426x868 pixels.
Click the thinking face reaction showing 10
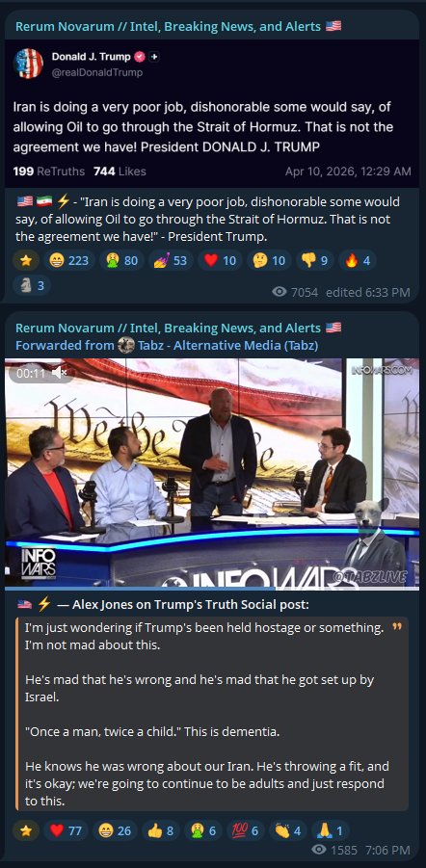pyautogui.click(x=269, y=259)
